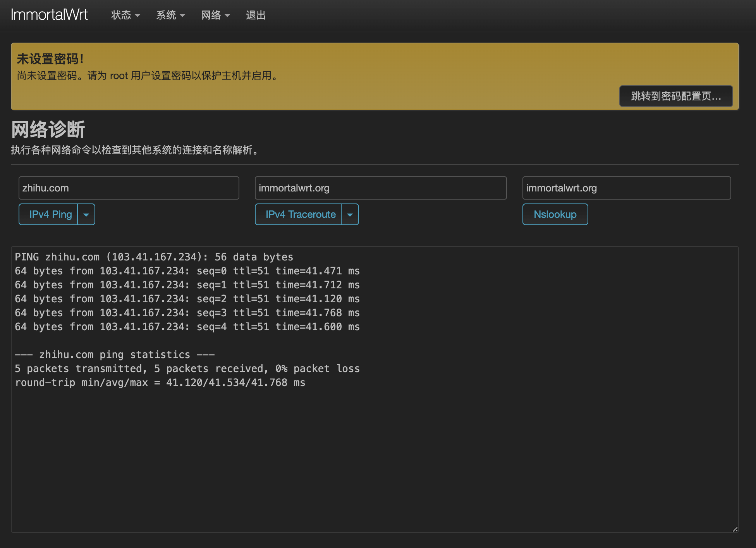Click 退出 to log out

[256, 15]
